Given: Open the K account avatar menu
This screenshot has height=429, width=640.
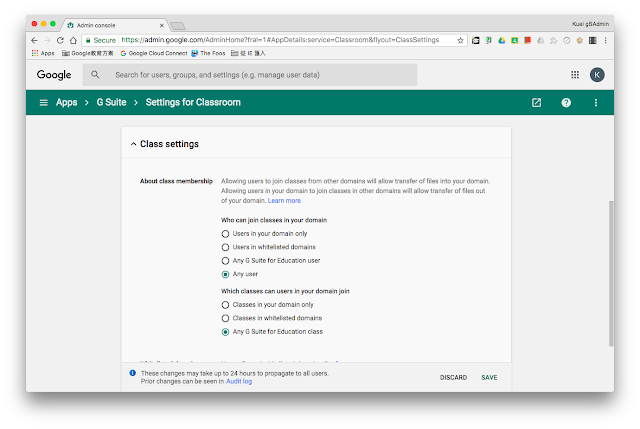Looking at the screenshot, I should (x=597, y=75).
